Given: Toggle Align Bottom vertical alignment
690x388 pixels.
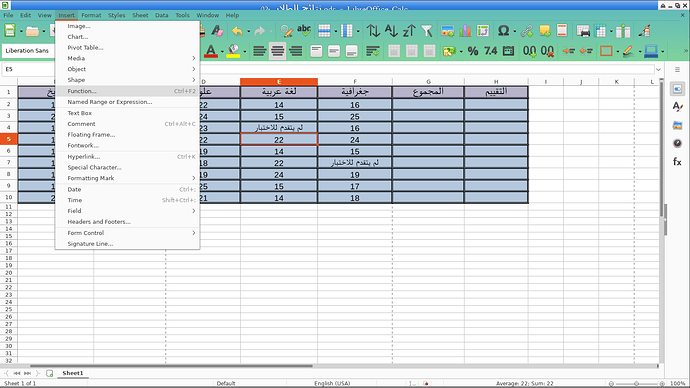Looking at the screenshot, I should pos(352,51).
